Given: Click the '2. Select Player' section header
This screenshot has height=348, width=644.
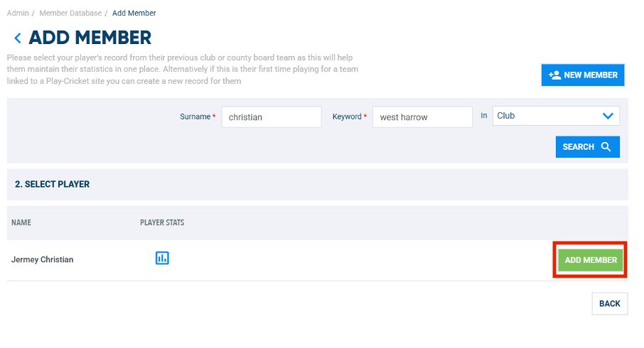Looking at the screenshot, I should point(53,184).
